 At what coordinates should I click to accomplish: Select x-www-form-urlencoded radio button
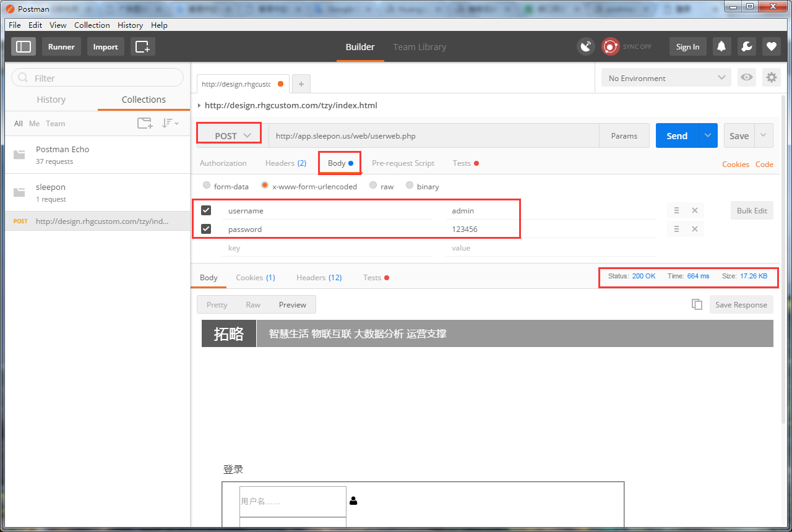pos(265,185)
